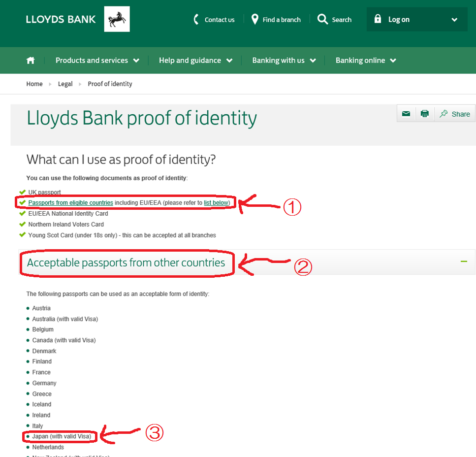Collapse the Acceptable passports section with minus
Viewport: 476px width, 457px height.
[464, 261]
